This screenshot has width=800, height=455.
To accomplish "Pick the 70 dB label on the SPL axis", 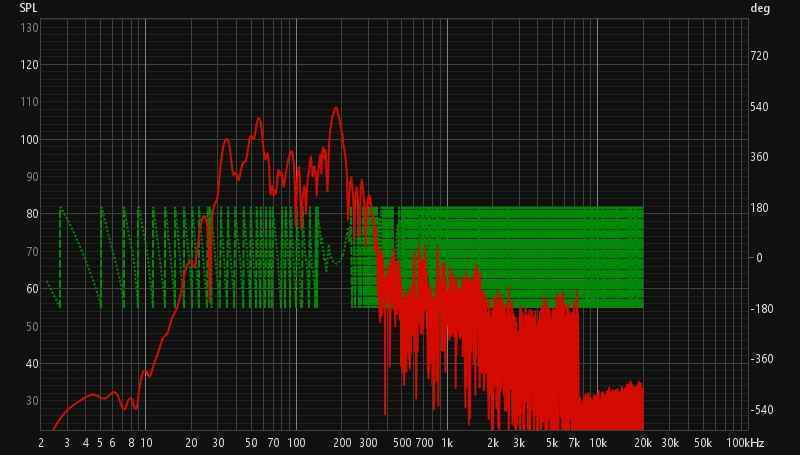I will 32,251.
